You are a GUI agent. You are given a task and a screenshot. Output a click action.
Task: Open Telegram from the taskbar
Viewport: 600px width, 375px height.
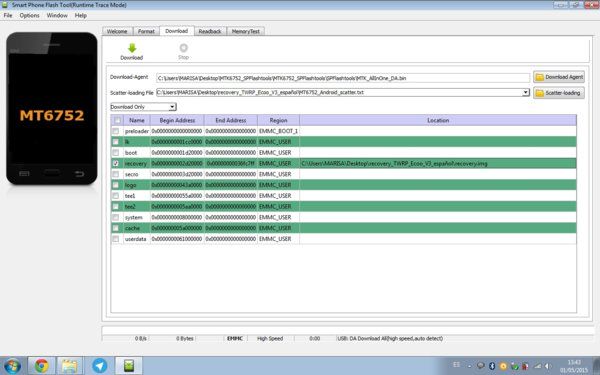(99, 366)
